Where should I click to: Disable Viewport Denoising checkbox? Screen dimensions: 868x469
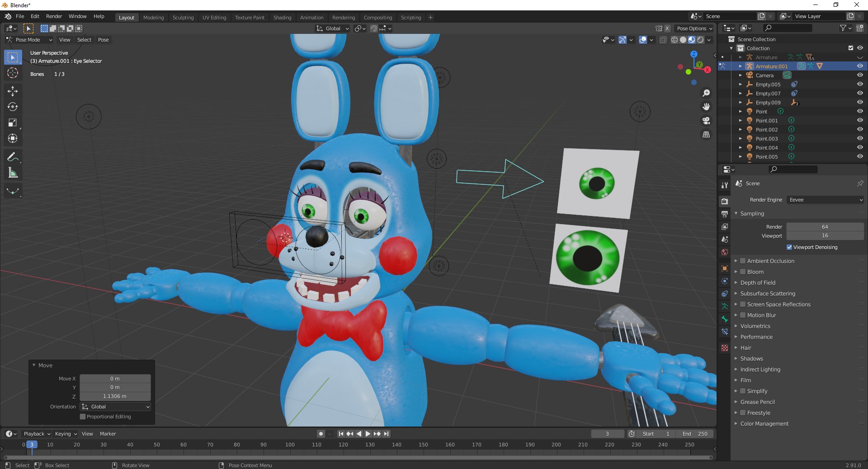789,247
